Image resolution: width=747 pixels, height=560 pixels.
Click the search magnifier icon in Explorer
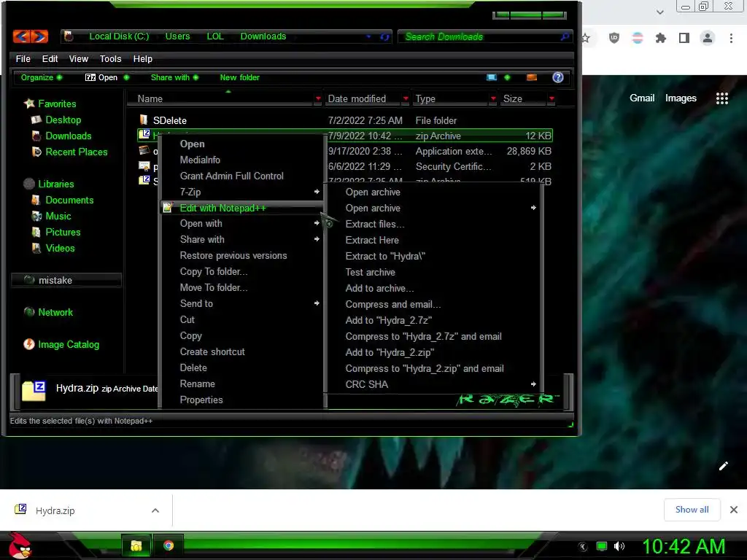[565, 36]
